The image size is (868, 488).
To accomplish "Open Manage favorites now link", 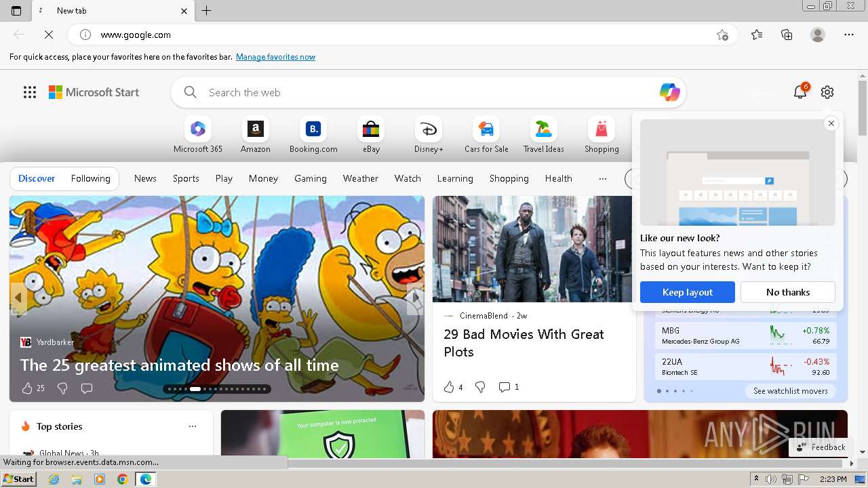I will click(x=275, y=57).
